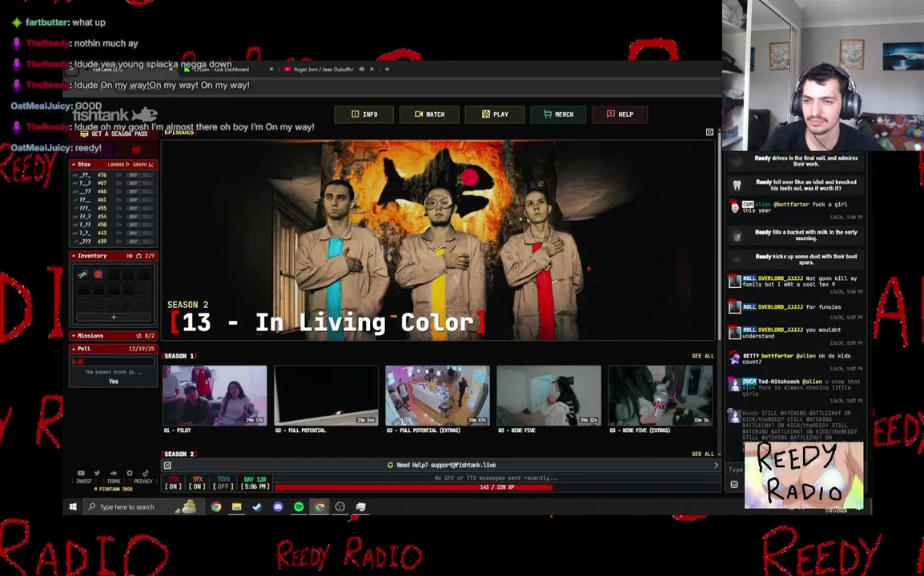Viewport: 924px width, 576px height.
Task: Open the Fishtank TikTok link icon
Action: tap(146, 472)
